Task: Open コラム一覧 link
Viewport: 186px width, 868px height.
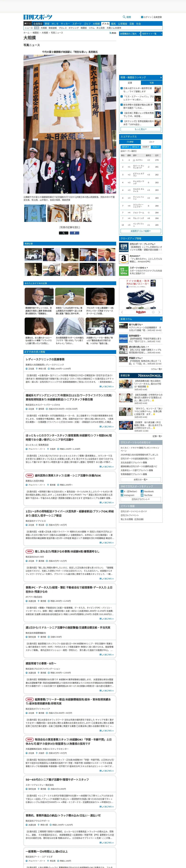Action: pyautogui.click(x=156, y=369)
